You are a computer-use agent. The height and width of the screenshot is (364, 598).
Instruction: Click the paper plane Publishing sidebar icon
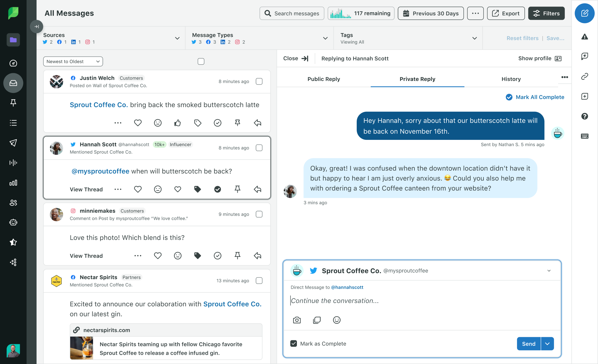coord(13,143)
